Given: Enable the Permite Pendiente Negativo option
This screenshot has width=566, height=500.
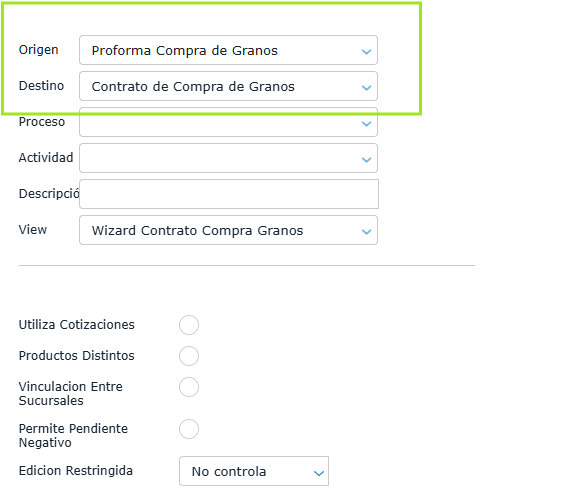Looking at the screenshot, I should (x=189, y=429).
